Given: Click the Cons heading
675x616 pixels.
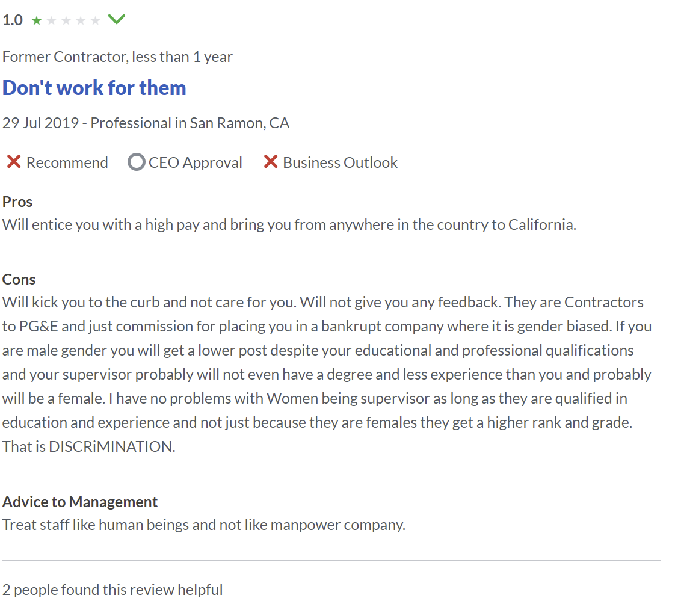Looking at the screenshot, I should tap(19, 279).
